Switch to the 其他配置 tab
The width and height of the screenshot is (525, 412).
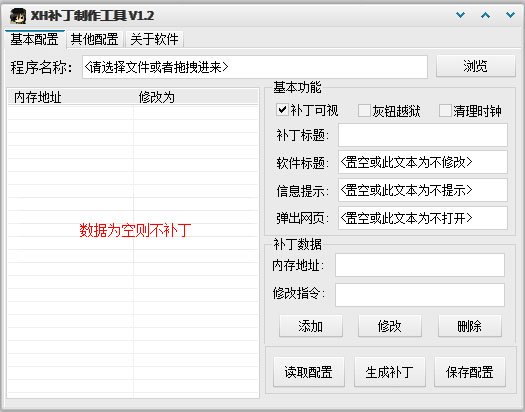point(95,39)
